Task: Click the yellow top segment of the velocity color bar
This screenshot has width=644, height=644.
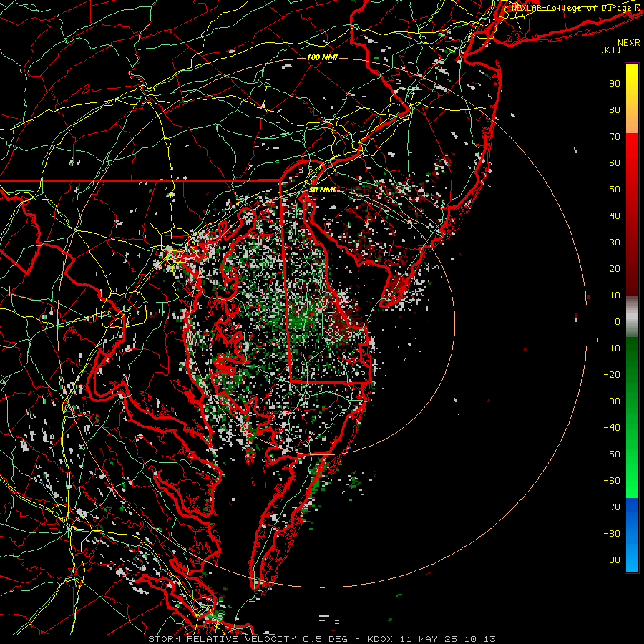Action: tap(632, 99)
